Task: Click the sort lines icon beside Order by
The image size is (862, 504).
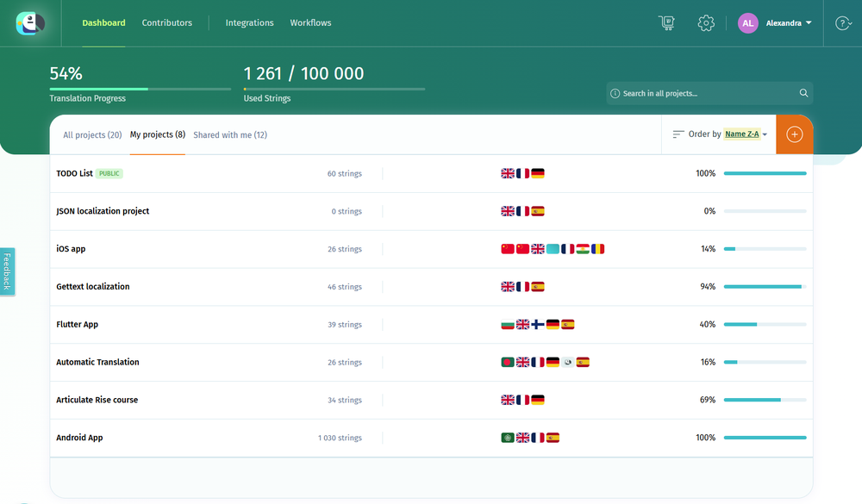Action: point(678,134)
